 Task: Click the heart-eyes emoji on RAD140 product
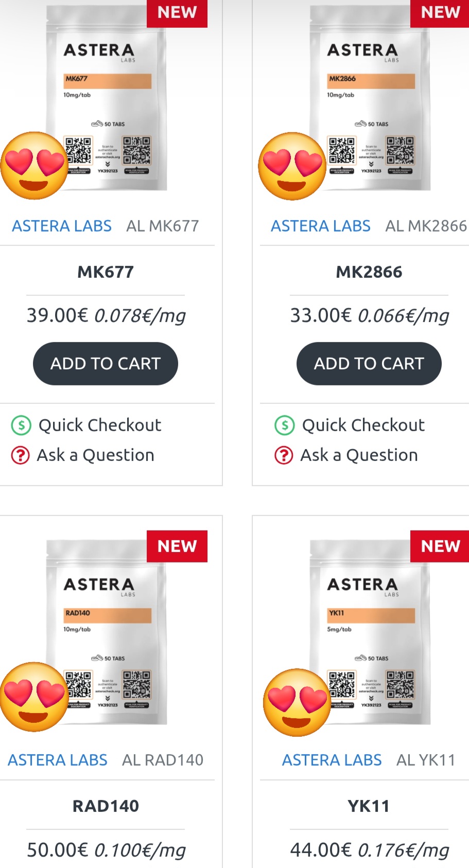coord(34,697)
